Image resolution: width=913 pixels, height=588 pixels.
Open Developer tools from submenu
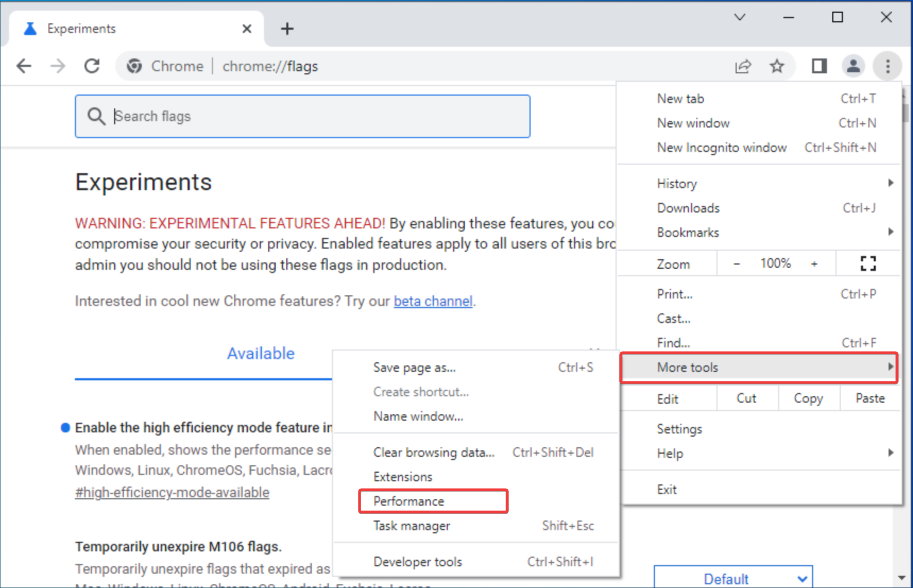[x=476, y=562]
